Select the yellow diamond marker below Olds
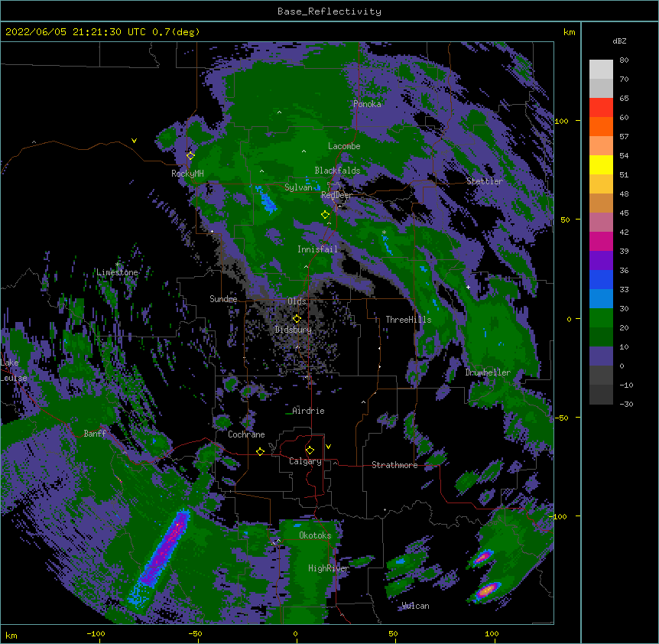Screen dimensions: 659x644 297,319
